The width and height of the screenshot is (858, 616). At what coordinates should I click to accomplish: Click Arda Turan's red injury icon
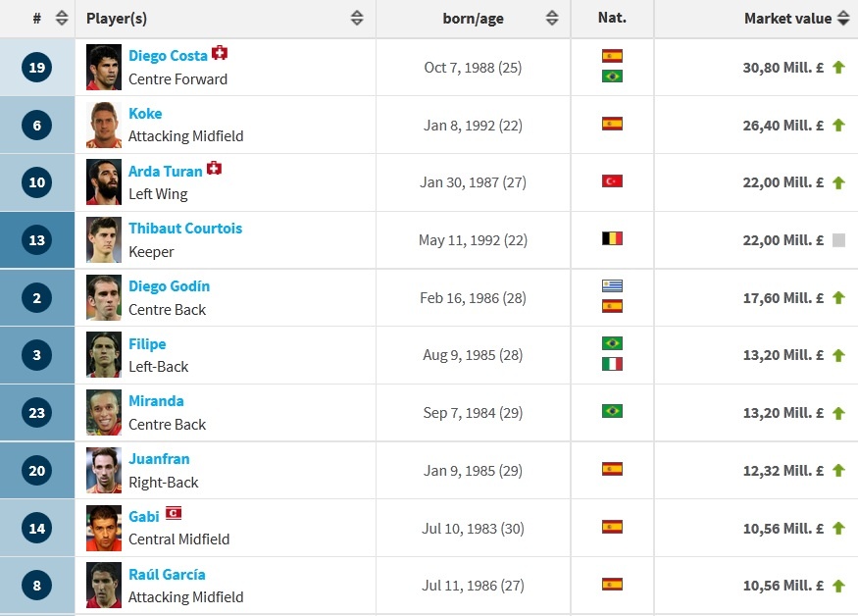coord(214,169)
